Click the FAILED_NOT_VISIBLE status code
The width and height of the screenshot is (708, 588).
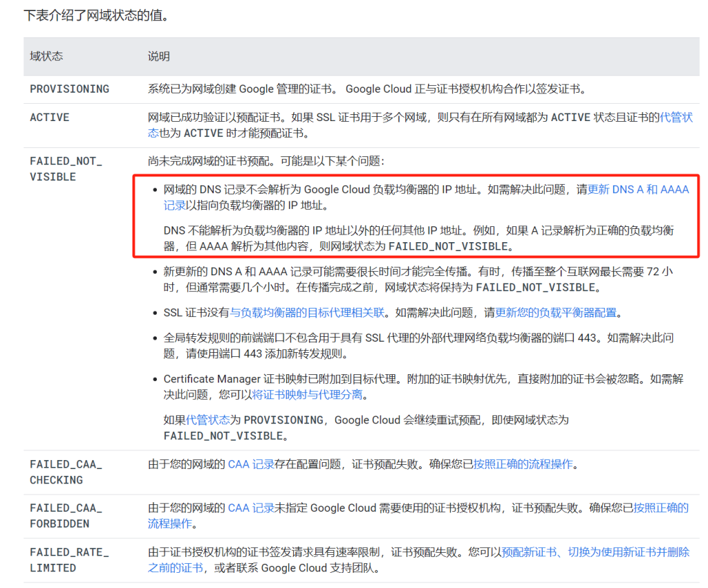click(66, 169)
